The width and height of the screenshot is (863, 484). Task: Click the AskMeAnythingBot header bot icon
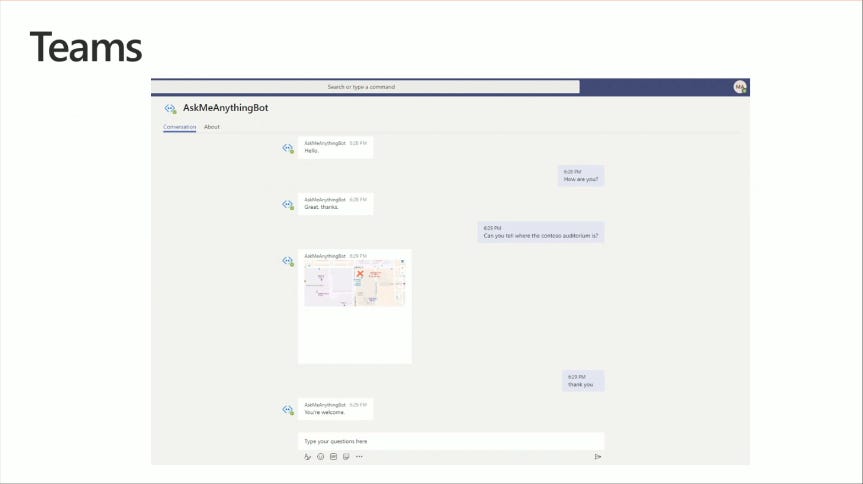(x=171, y=108)
